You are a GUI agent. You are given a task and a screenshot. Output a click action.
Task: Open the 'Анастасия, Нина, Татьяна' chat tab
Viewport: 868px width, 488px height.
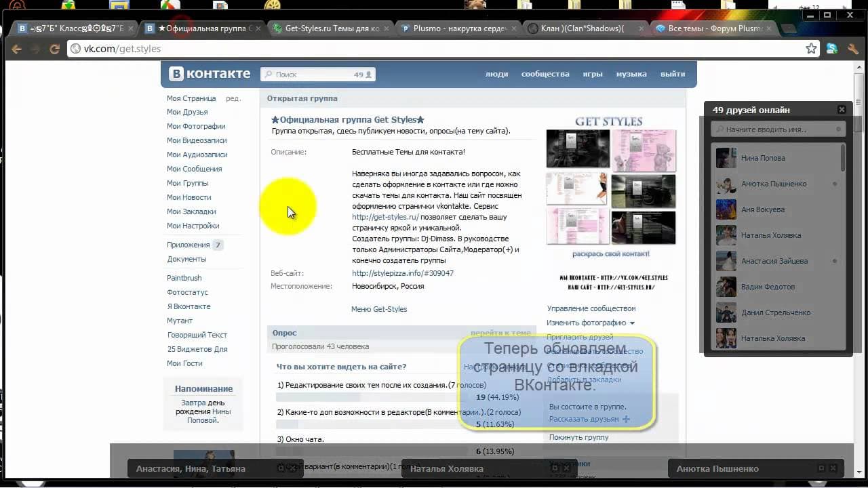tap(216, 468)
